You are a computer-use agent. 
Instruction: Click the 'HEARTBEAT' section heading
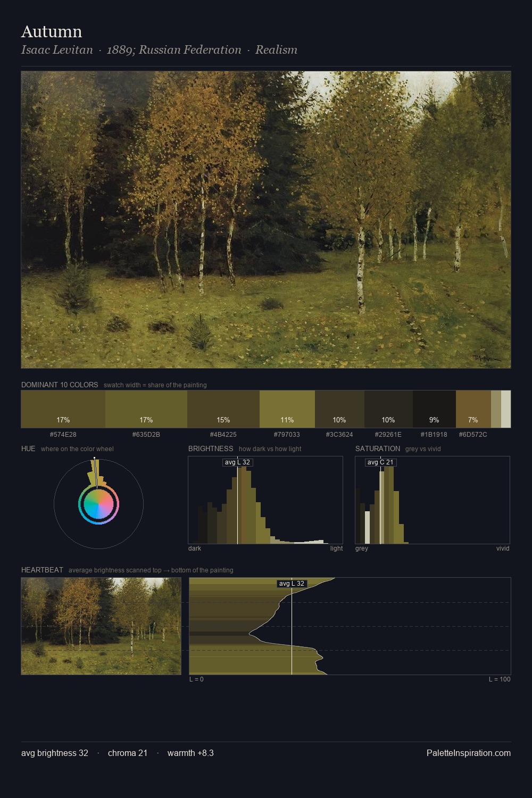[42, 570]
